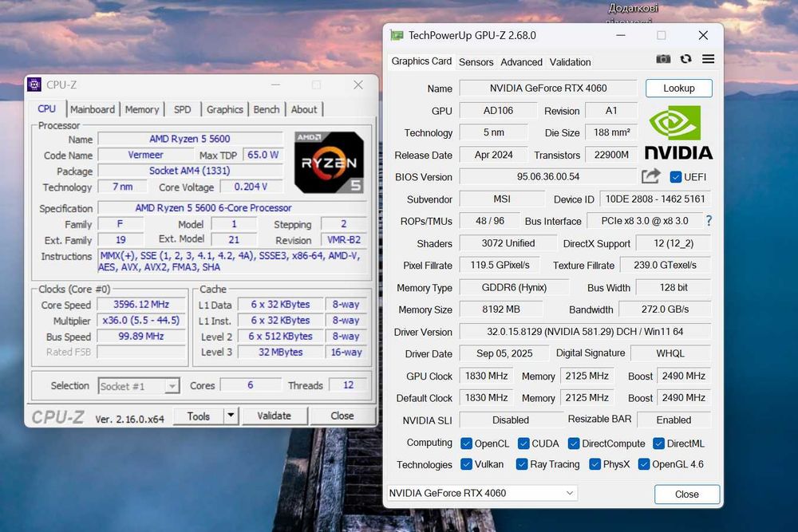Click the Driver Version field in GPU-Z
798x532 pixels.
point(585,332)
